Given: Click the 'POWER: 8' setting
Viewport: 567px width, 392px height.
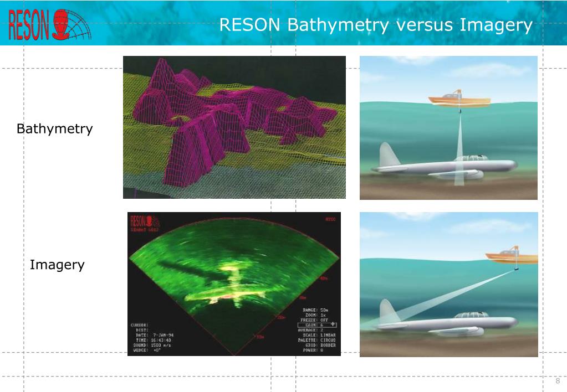Looking at the screenshot, I should coord(313,350).
